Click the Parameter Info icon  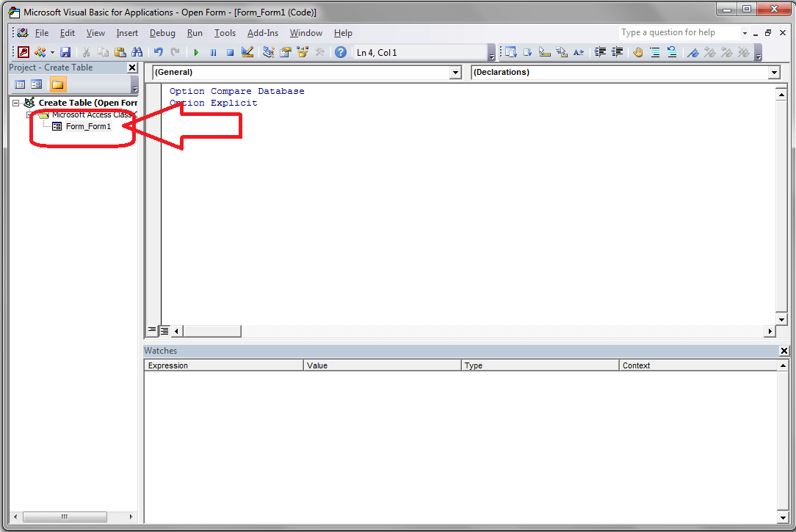562,51
